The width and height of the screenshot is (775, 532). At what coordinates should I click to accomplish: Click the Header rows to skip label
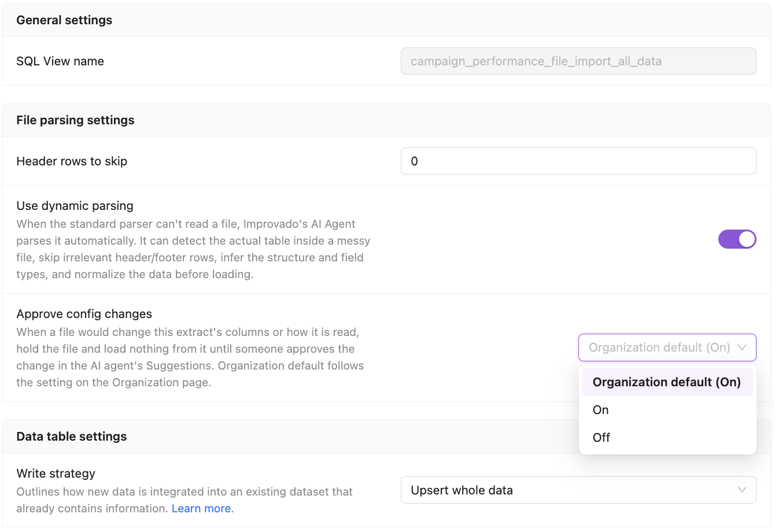[72, 161]
